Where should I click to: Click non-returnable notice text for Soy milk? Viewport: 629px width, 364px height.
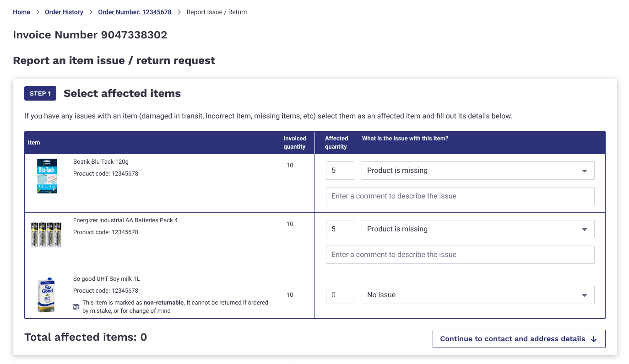click(x=175, y=307)
